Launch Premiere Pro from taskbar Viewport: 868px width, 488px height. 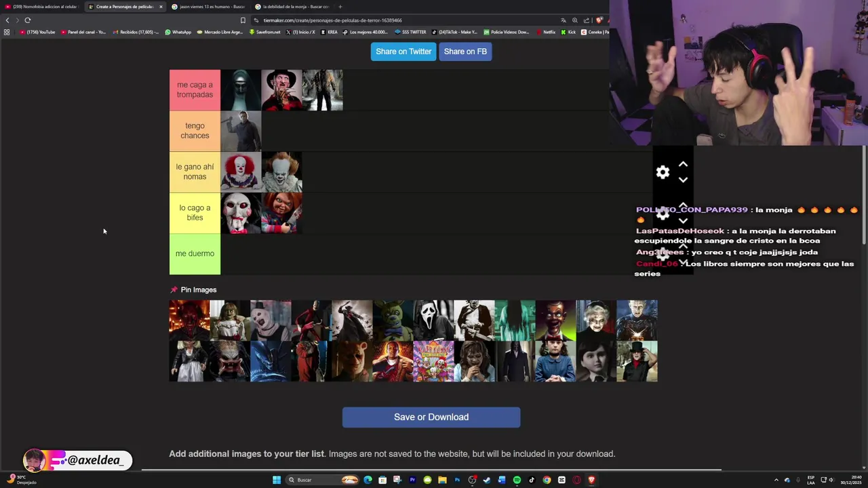[412, 480]
